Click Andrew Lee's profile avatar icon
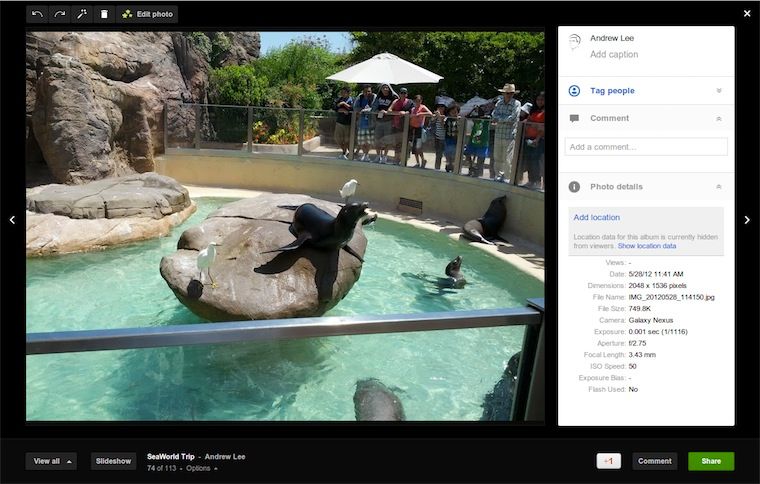 coord(575,42)
